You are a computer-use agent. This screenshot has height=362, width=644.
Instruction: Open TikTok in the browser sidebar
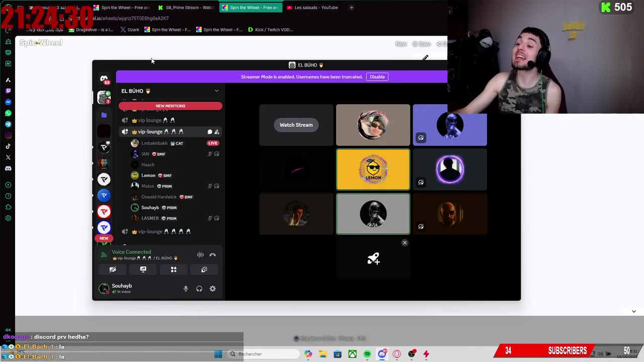8,146
